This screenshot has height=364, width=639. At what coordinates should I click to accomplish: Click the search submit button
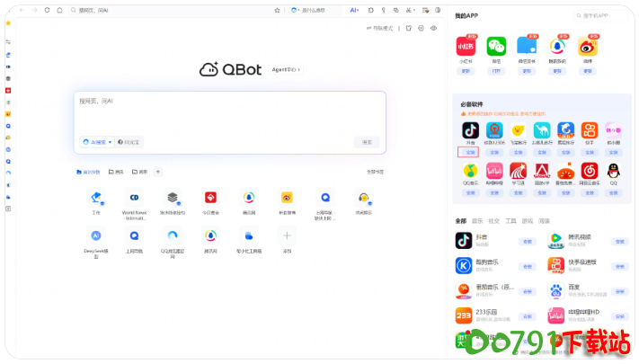367,142
